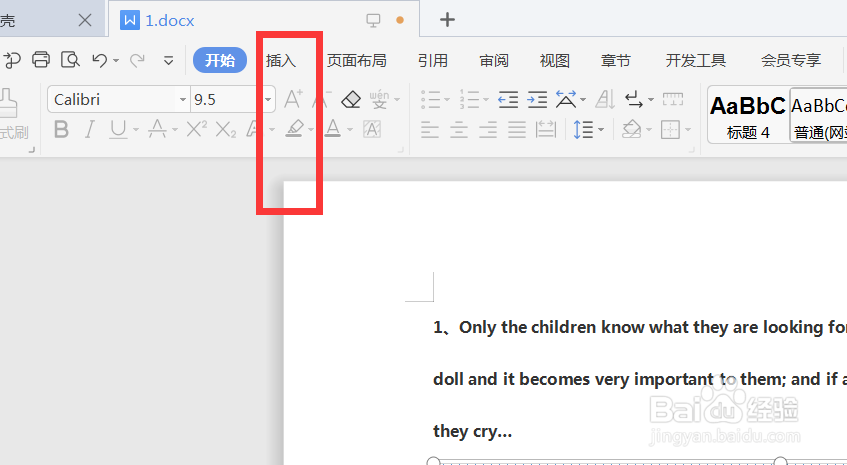The height and width of the screenshot is (465, 847).
Task: Decrease the paragraph indent
Action: (508, 99)
